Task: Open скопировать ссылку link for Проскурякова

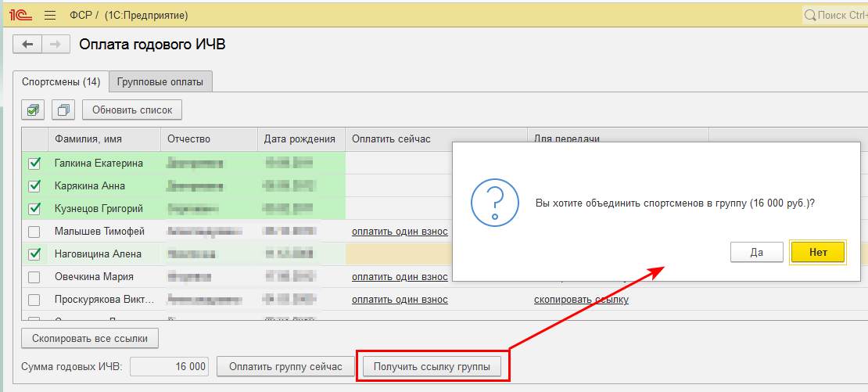Action: click(581, 300)
